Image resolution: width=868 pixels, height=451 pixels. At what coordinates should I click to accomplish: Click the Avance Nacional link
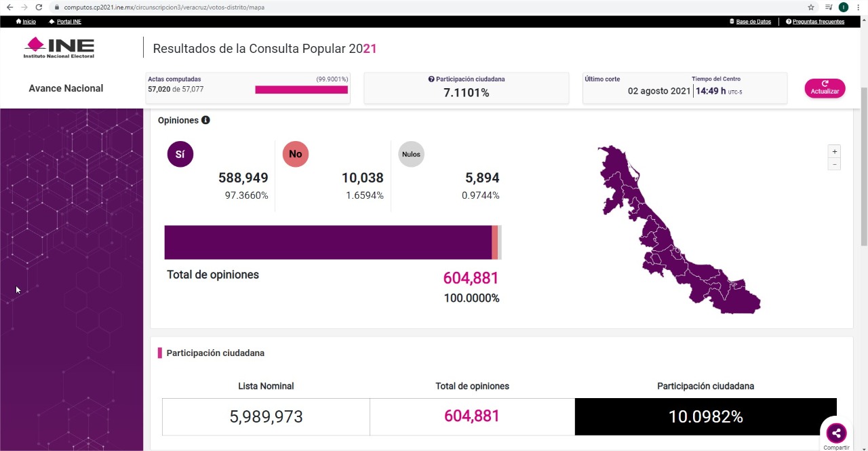(x=65, y=88)
